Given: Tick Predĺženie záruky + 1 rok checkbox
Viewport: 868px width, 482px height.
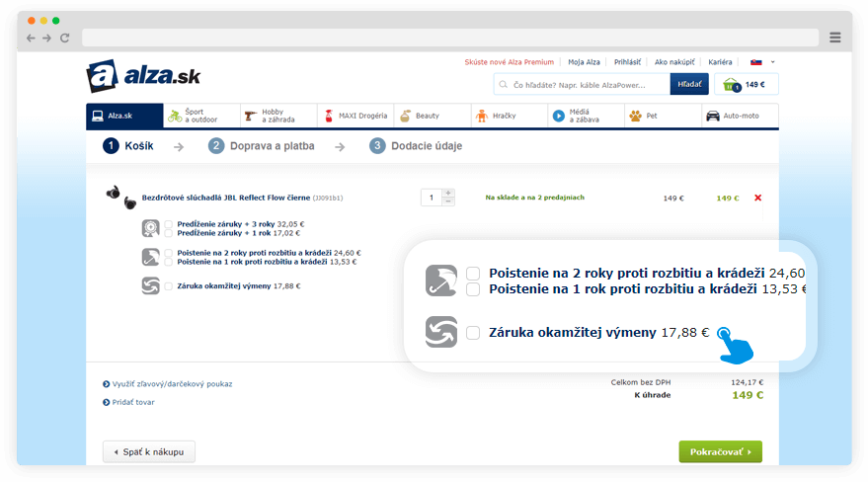Looking at the screenshot, I should [168, 233].
